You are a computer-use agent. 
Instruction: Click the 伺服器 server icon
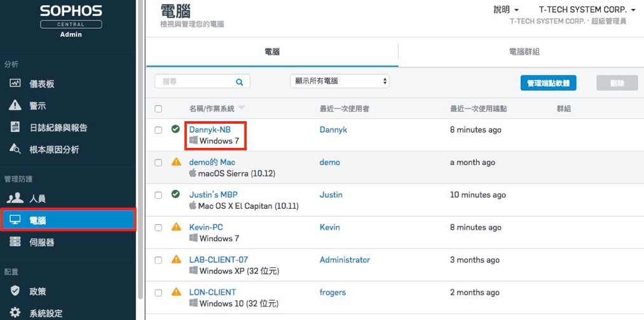tap(15, 242)
